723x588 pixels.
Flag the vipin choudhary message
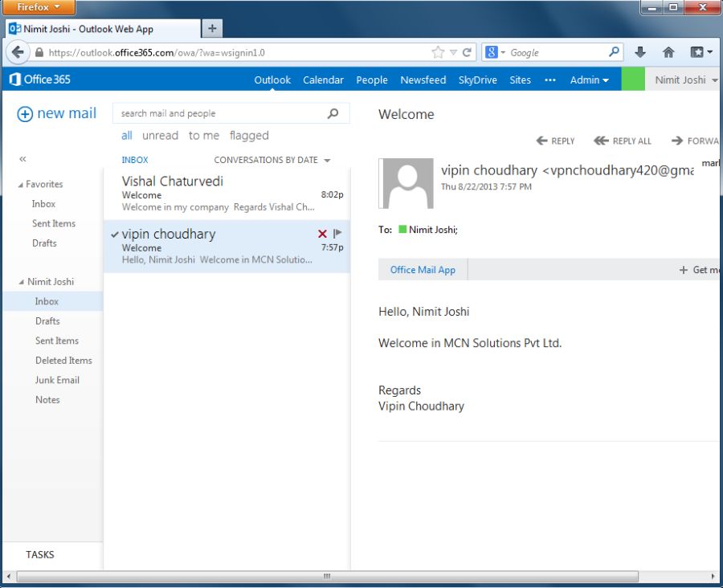[337, 234]
